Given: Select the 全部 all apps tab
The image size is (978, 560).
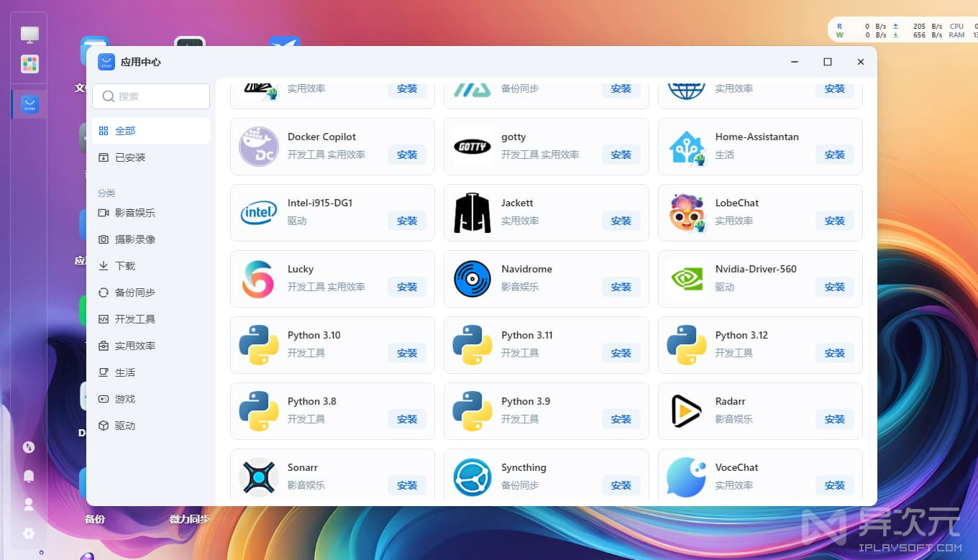Looking at the screenshot, I should (125, 131).
